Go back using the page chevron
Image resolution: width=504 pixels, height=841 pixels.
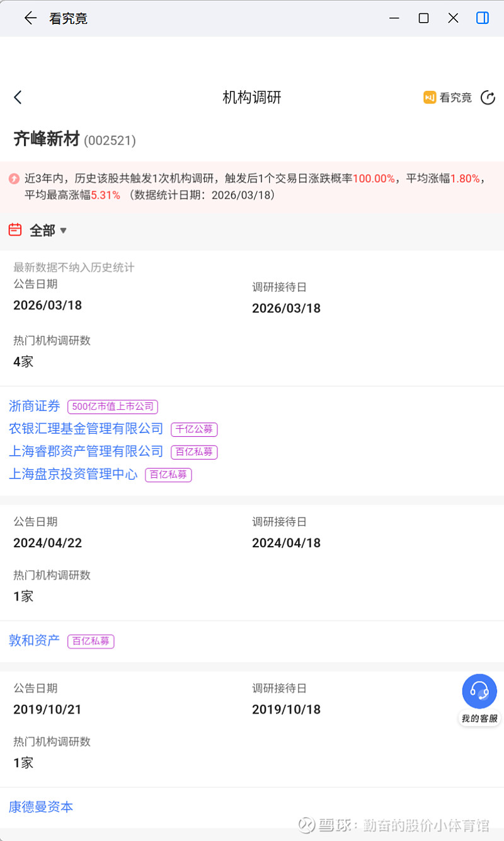(x=18, y=97)
